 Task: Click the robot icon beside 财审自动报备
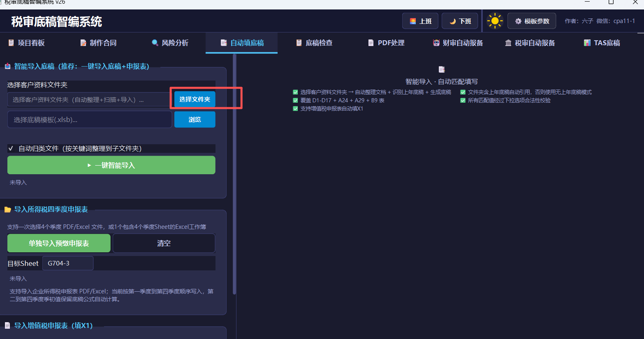pos(436,43)
